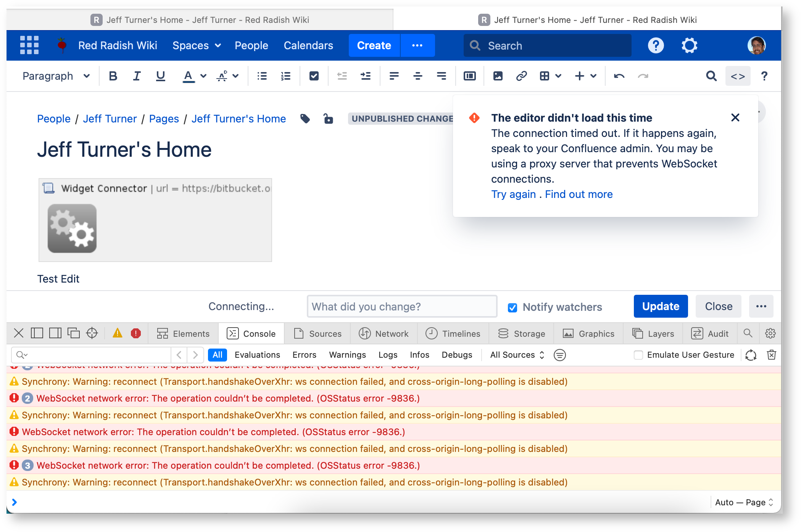This screenshot has height=532, width=801.
Task: Expand the Spaces menu
Action: [197, 46]
